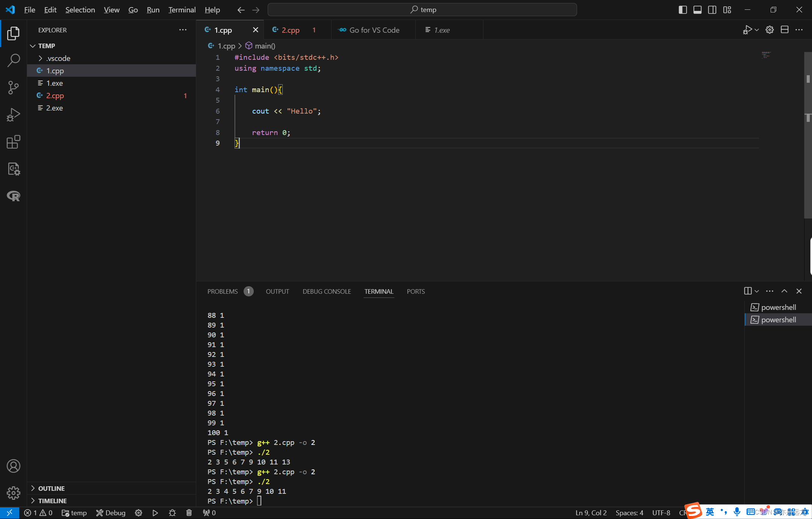Viewport: 812px width, 519px height.
Task: Toggle the secondary side bar
Action: pos(712,9)
